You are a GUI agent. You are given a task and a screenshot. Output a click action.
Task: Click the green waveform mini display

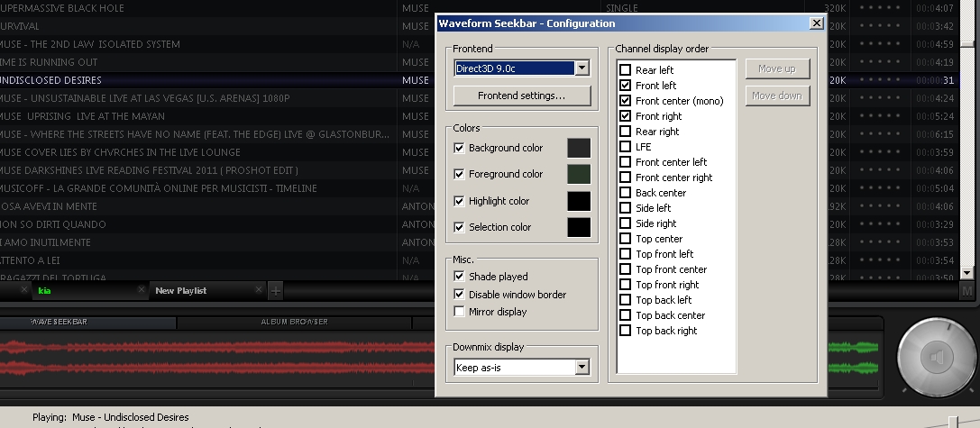[x=853, y=358]
